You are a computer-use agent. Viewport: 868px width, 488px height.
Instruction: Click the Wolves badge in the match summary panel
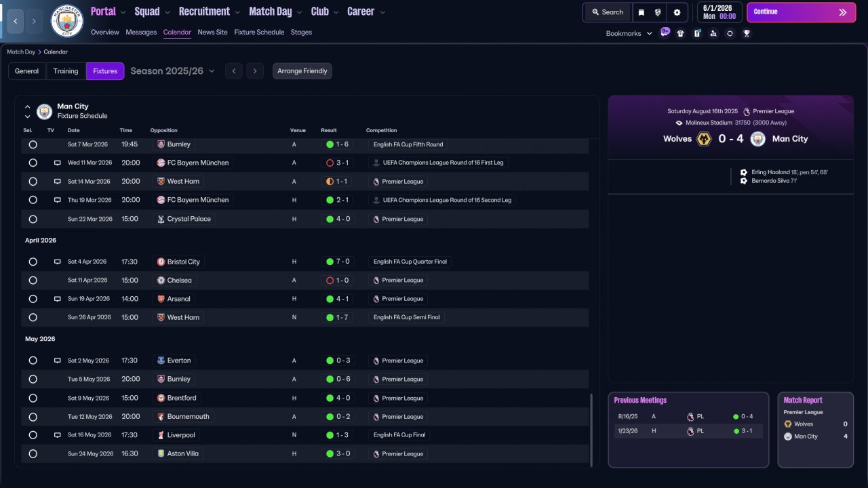[704, 139]
